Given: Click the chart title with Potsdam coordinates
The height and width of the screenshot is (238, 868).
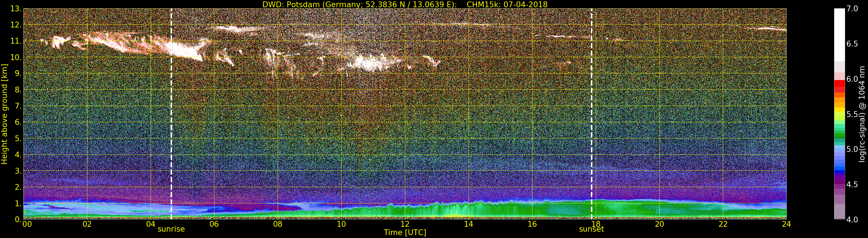Looking at the screenshot, I should click(405, 4).
